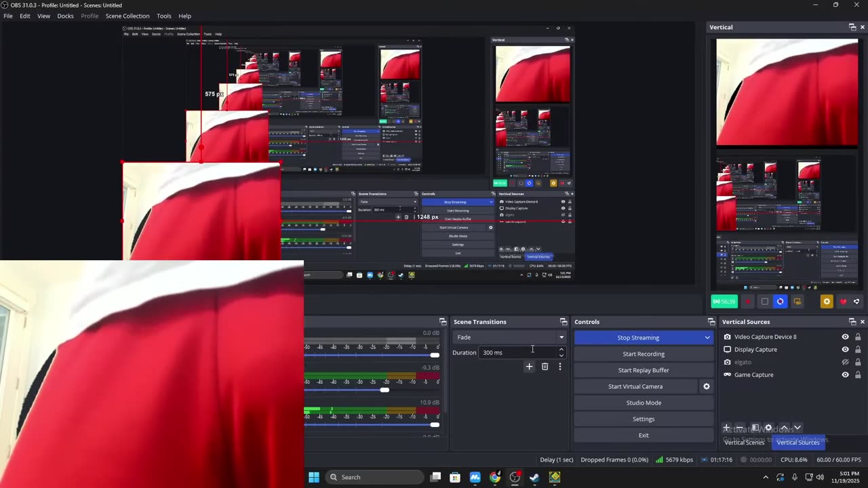Hide Video Capture Device 8 source

[x=845, y=337]
